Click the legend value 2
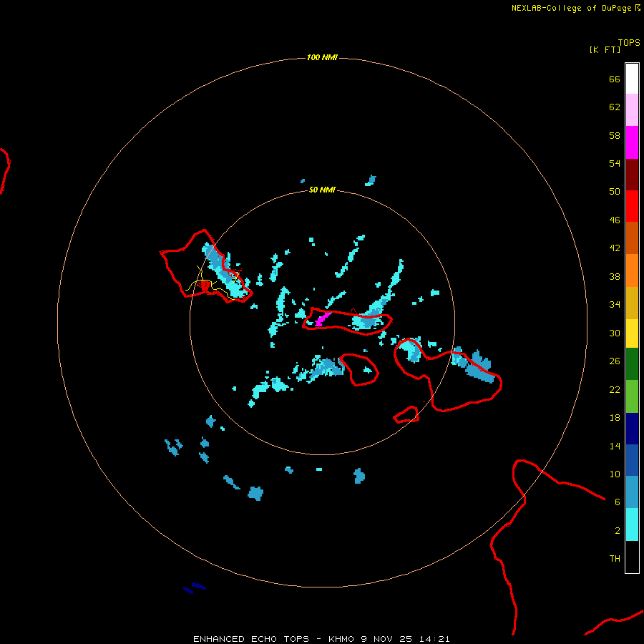 [x=618, y=531]
